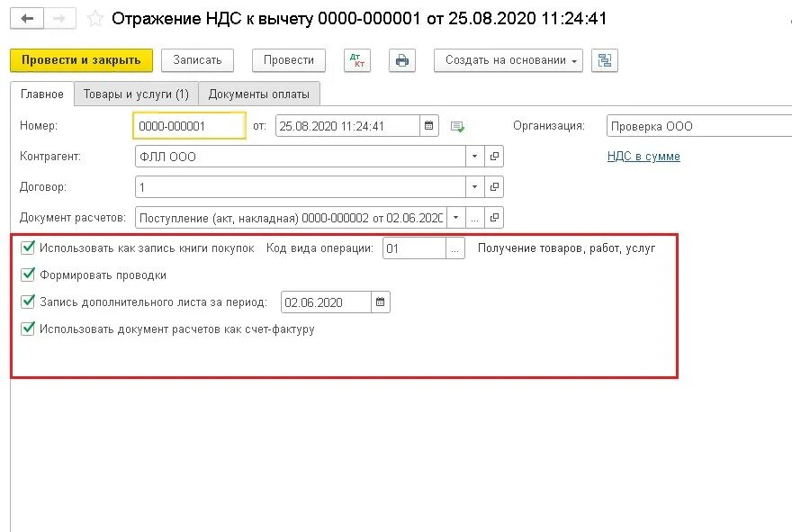Click the date field 25.08.2020 11:24:41
The width and height of the screenshot is (792, 532).
point(347,126)
